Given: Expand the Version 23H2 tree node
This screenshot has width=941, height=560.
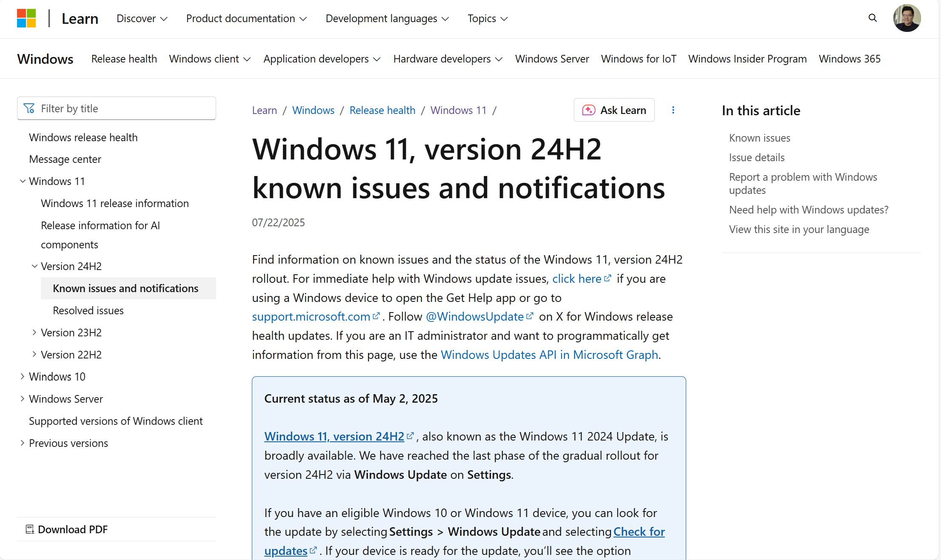Looking at the screenshot, I should pyautogui.click(x=34, y=333).
